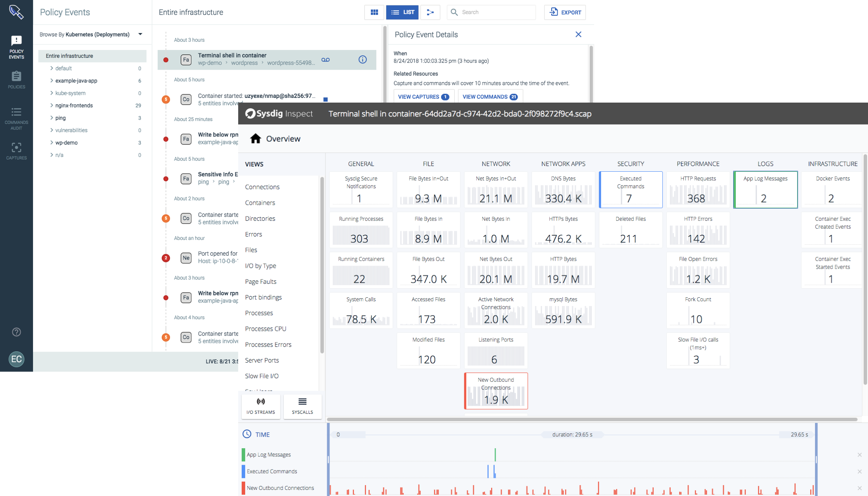Open the Syscalls view

point(303,406)
